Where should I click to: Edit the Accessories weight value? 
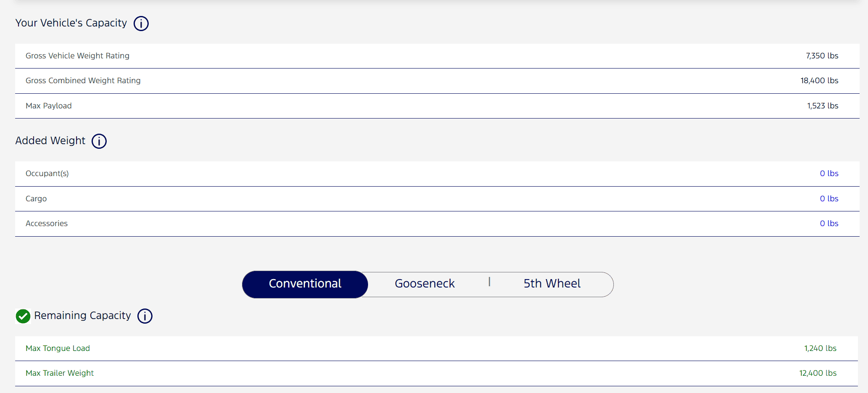(829, 224)
